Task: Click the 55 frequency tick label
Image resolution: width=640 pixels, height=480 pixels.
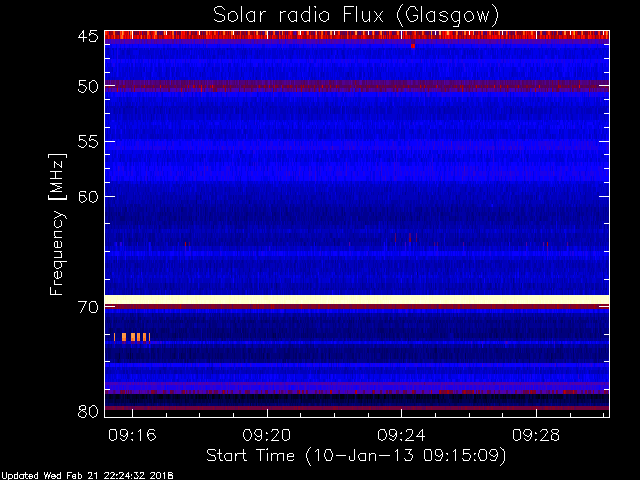Action: 88,142
